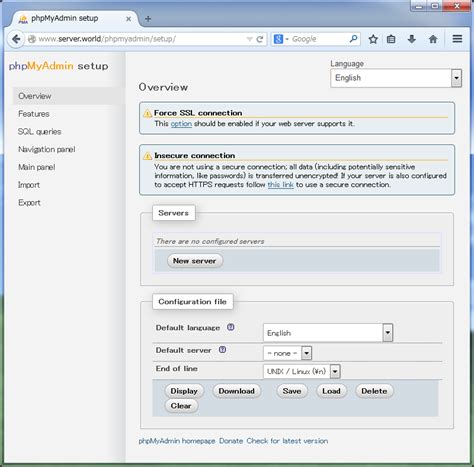This screenshot has width=474, height=467.
Task: Open the Language dropdown at top
Action: (396, 78)
